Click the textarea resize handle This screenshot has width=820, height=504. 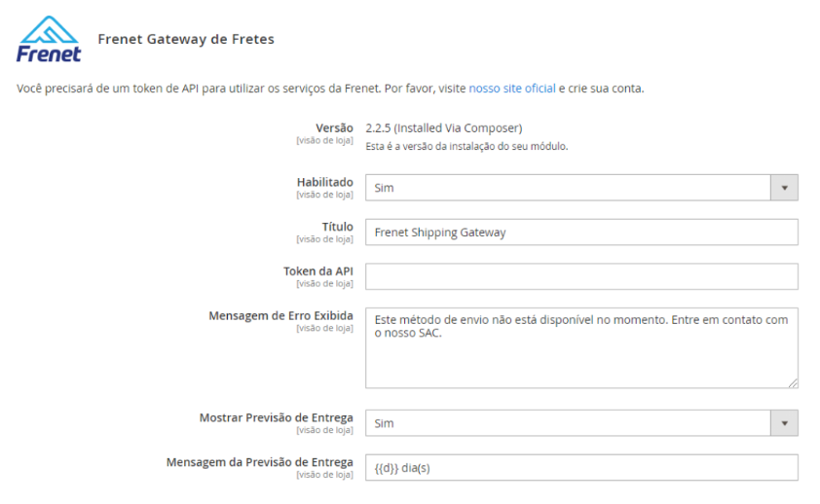tap(793, 383)
